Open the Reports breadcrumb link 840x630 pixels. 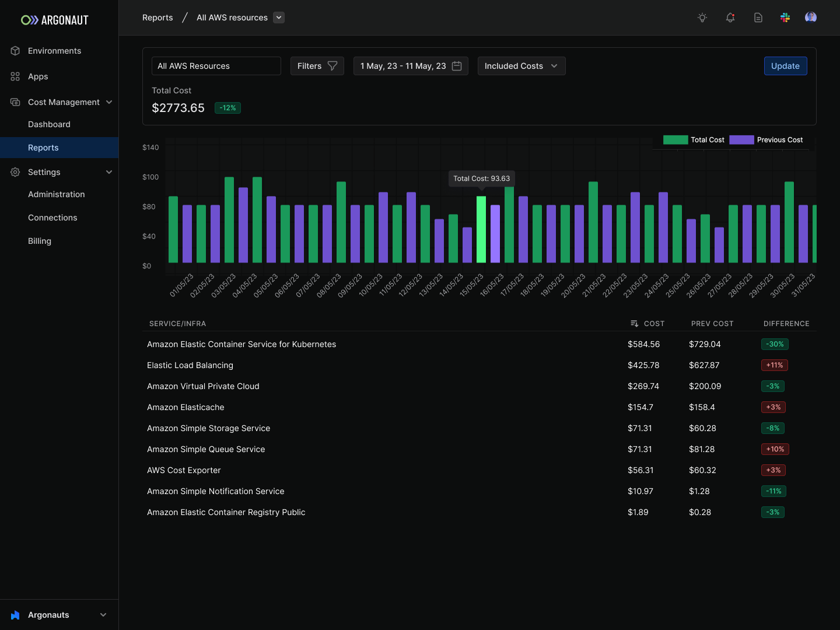click(x=157, y=17)
